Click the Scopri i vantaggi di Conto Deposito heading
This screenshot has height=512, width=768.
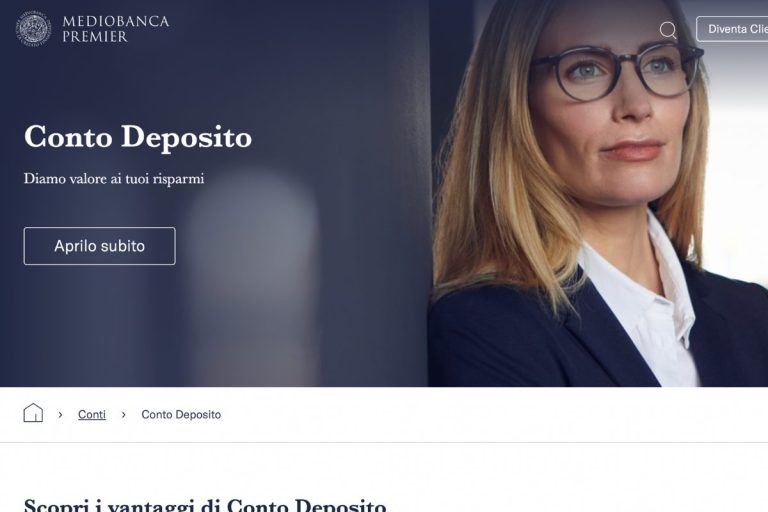[205, 505]
